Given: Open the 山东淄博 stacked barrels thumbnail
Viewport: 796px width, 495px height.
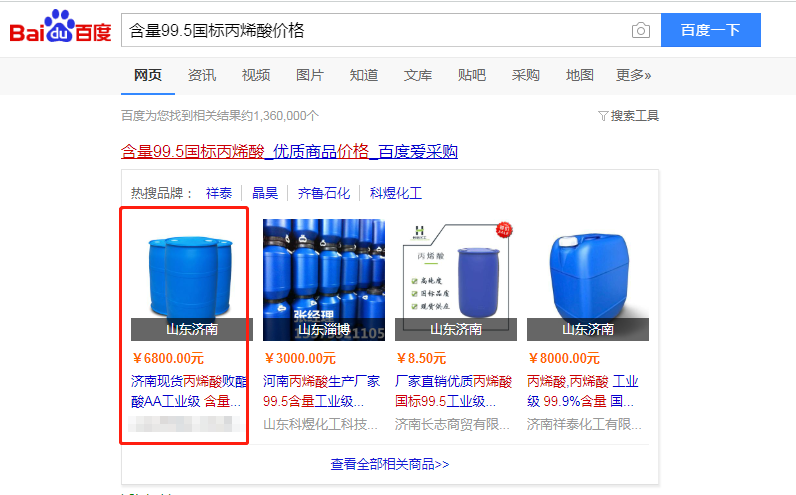Looking at the screenshot, I should click(x=324, y=280).
